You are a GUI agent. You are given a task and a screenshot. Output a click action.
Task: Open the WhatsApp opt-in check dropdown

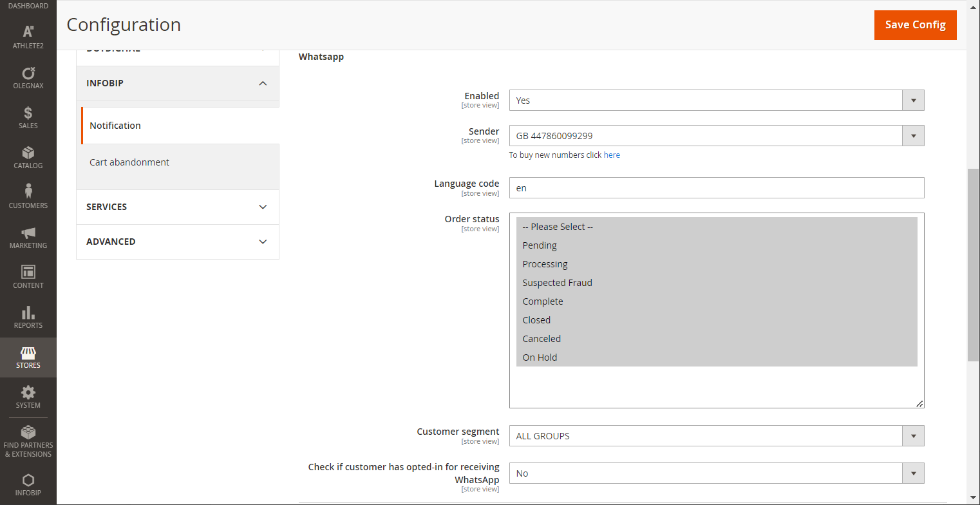pyautogui.click(x=716, y=473)
